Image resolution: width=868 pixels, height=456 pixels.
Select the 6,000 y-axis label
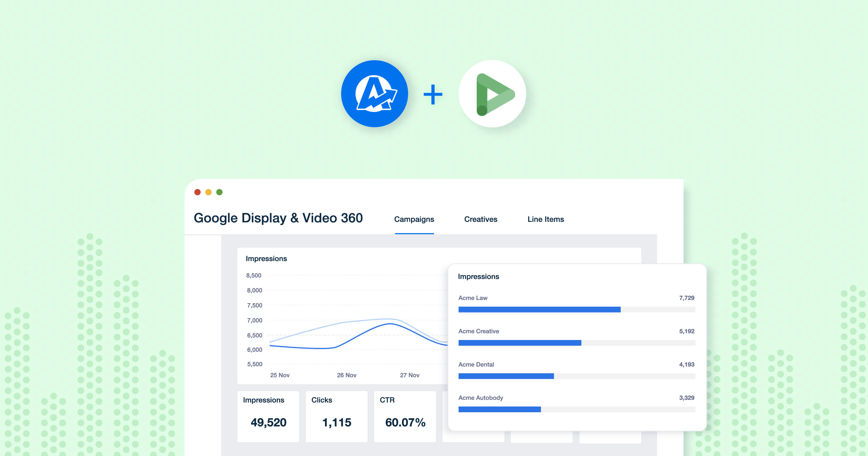(x=254, y=350)
